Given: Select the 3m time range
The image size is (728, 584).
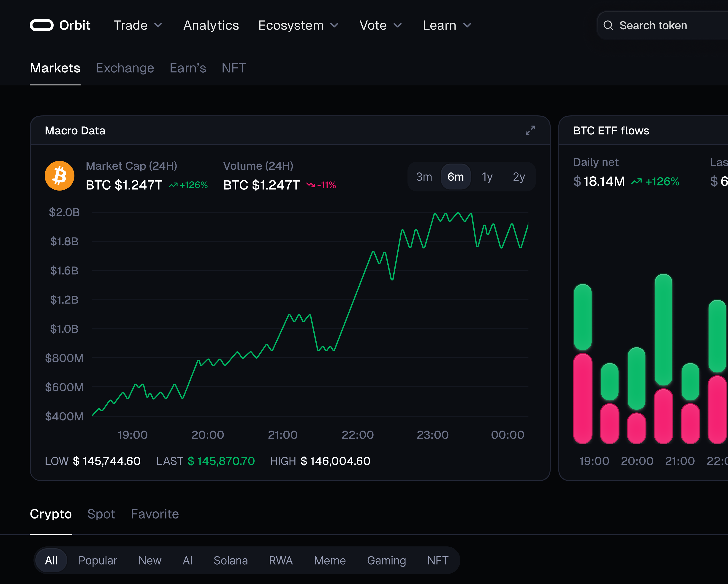Looking at the screenshot, I should 424,177.
